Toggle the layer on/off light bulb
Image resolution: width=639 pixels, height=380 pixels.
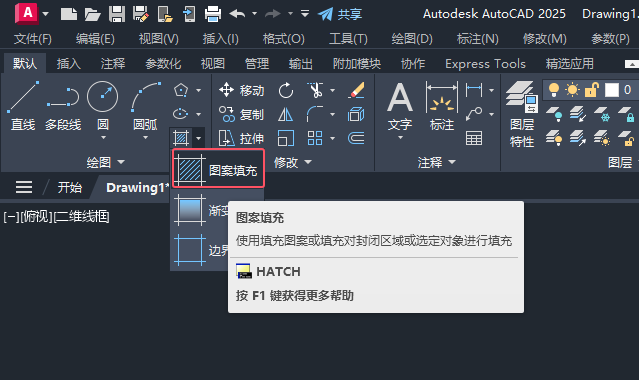554,90
